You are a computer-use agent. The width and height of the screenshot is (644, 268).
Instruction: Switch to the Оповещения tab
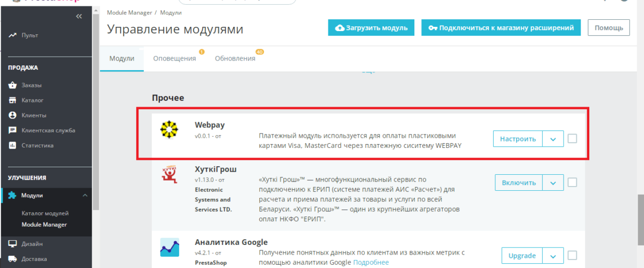(x=174, y=58)
